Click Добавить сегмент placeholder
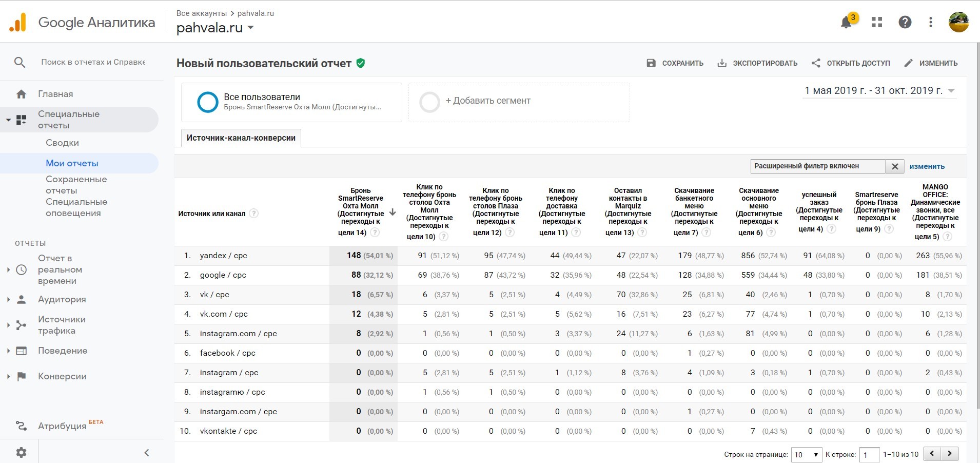This screenshot has width=980, height=463. click(x=519, y=102)
